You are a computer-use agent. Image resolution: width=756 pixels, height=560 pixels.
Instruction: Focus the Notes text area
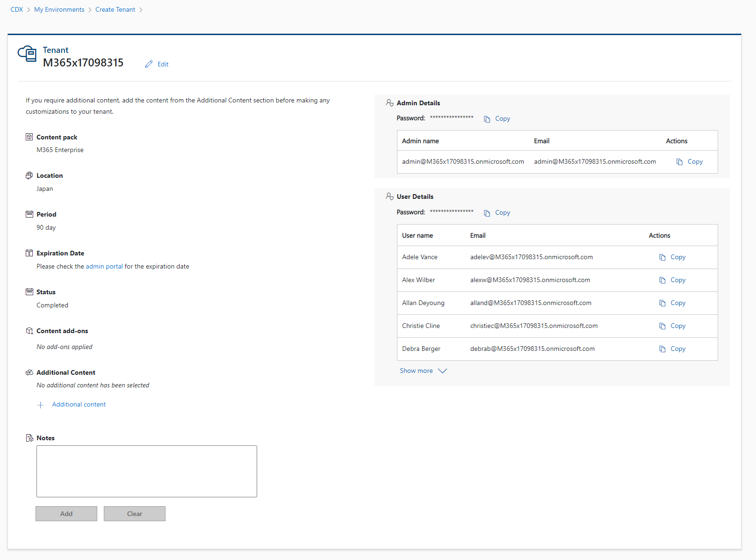[x=147, y=471]
